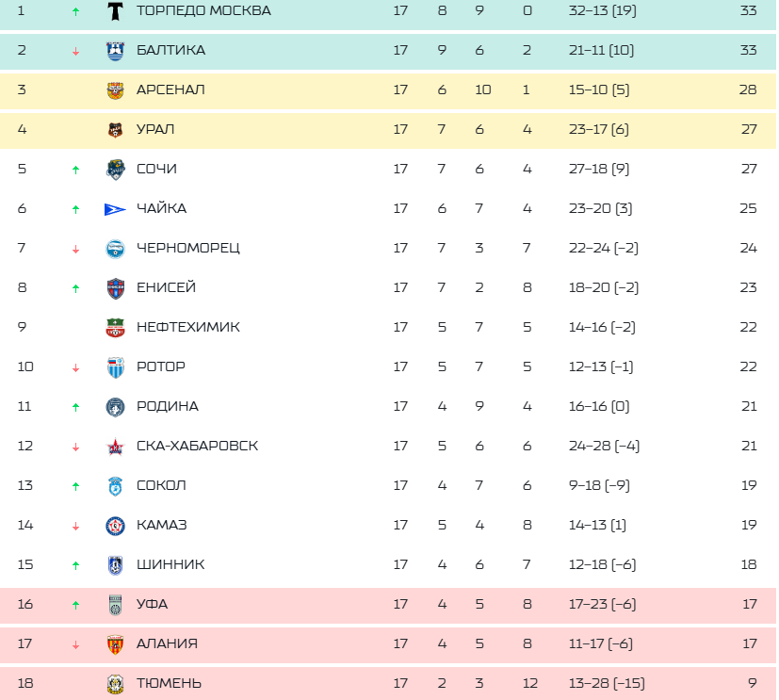Viewport: 779px width, 700px height.
Task: Click the Baltika club crest
Action: [x=115, y=51]
